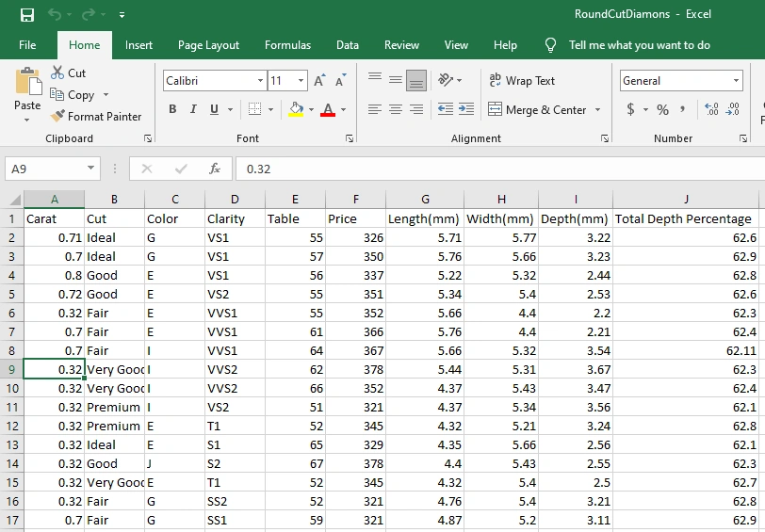Align text to the right
Viewport: 765px width, 532px height.
pos(416,109)
